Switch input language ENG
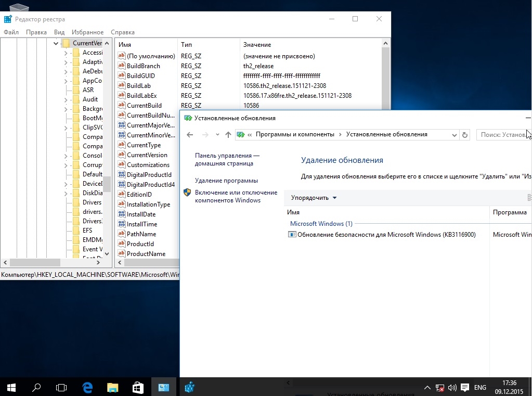This screenshot has height=396, width=532. (x=480, y=388)
